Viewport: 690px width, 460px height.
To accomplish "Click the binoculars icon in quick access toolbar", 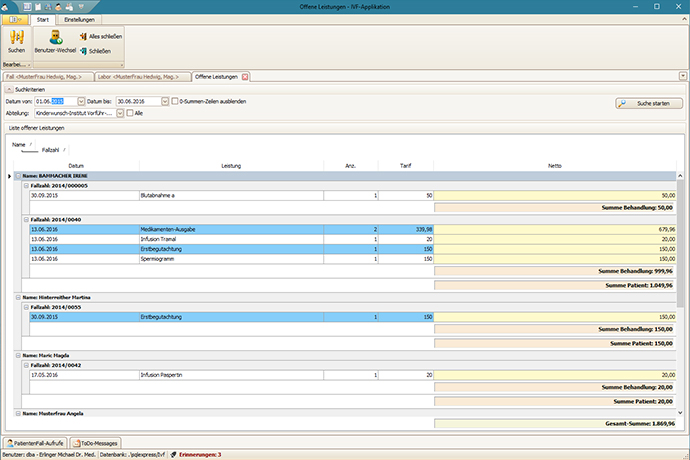I will pos(48,7).
